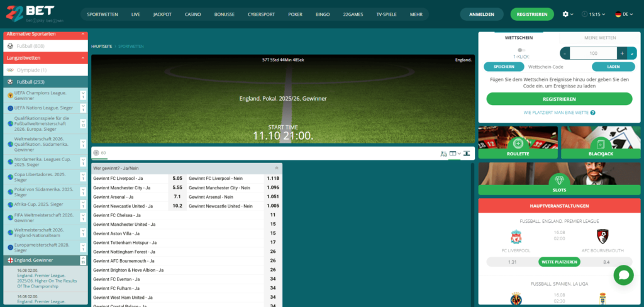Click the soccer ball icon next to Fußball (808)
Viewport: 644px width, 307px height.
pos(10,46)
